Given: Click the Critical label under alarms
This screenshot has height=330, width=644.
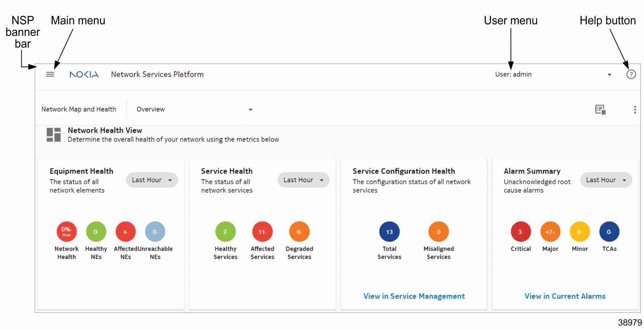Looking at the screenshot, I should click(x=521, y=249).
